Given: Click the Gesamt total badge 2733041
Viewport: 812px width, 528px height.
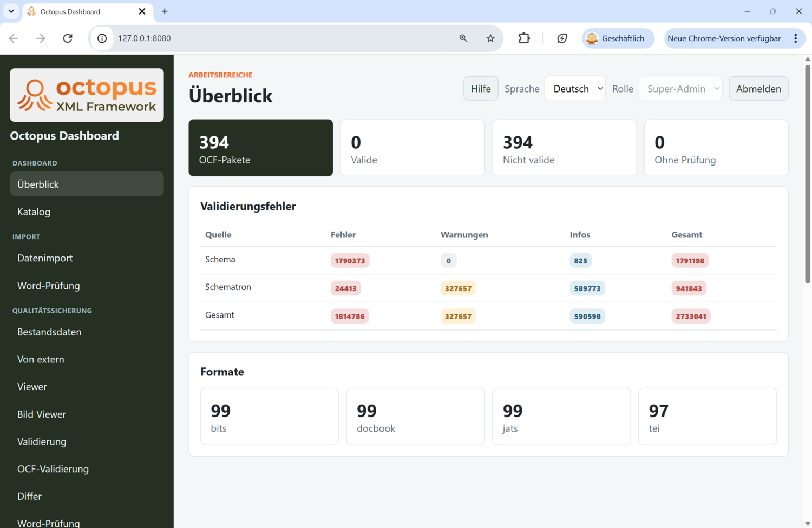Looking at the screenshot, I should pyautogui.click(x=691, y=316).
